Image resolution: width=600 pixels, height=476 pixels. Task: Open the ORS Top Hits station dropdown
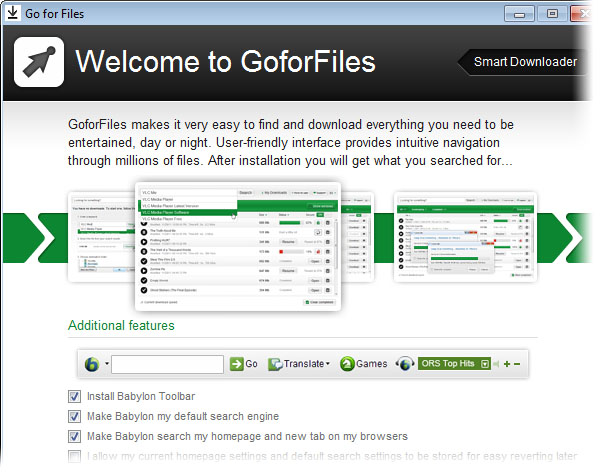pyautogui.click(x=485, y=364)
